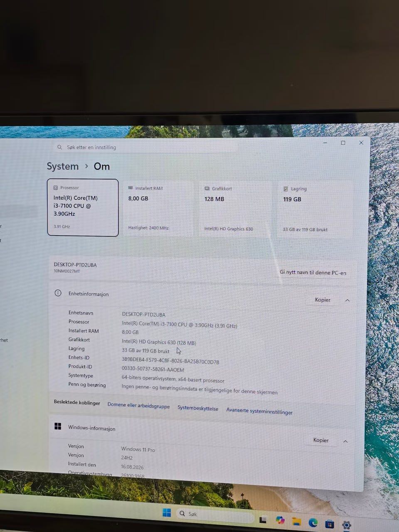
Task: Open the Systembeskyttelse link
Action: tap(198, 408)
